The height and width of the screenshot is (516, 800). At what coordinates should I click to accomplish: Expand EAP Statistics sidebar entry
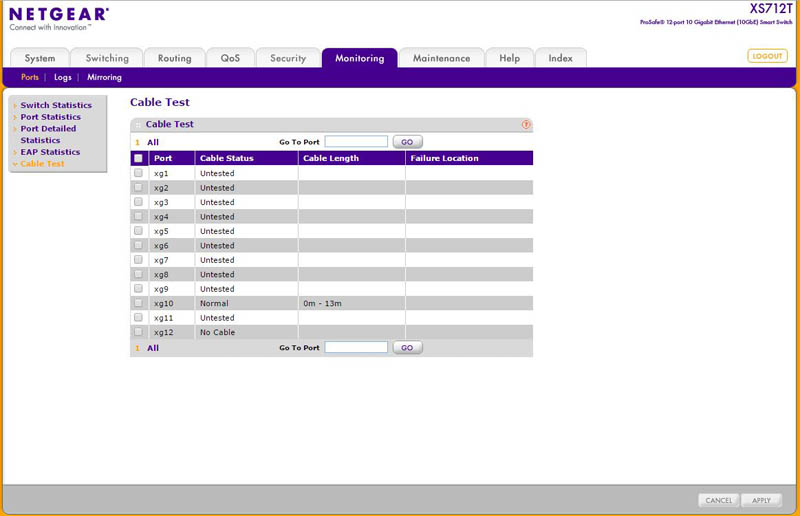coord(50,152)
